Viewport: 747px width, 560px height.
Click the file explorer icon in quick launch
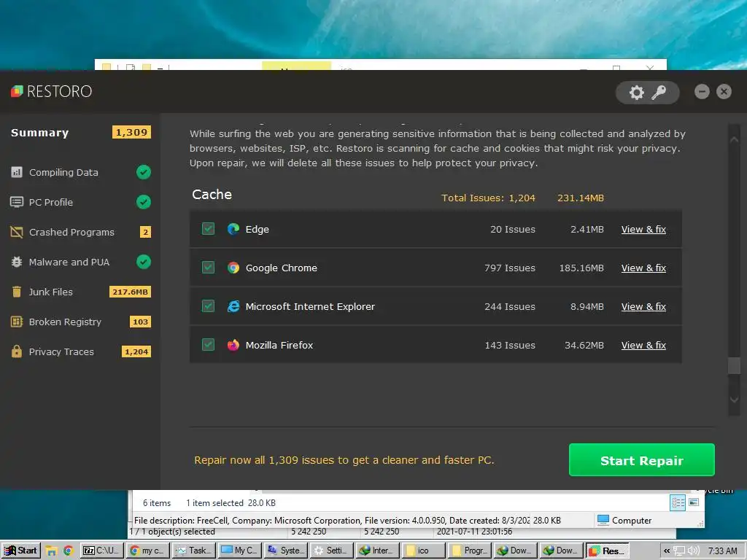click(52, 551)
